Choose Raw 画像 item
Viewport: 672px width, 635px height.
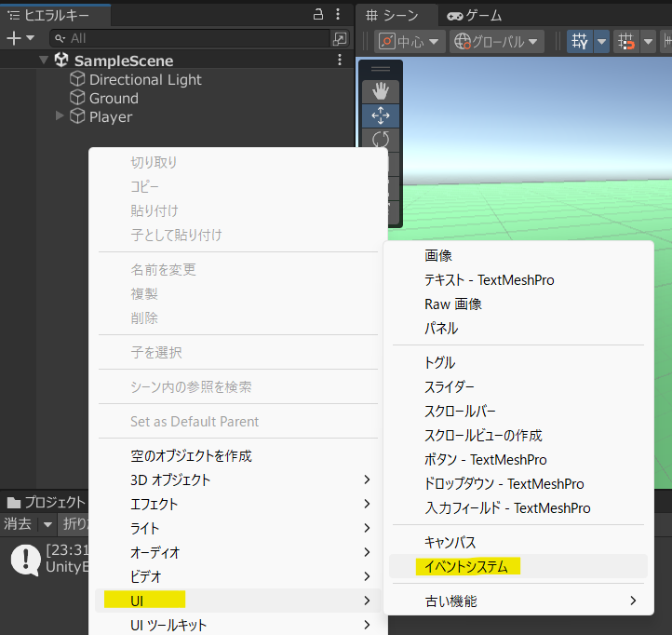tap(518, 304)
